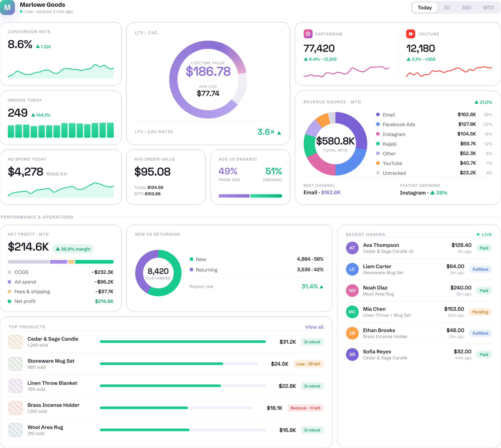Viewport: 501px width, 448px height.
Task: Click the 36.9% margin badge
Action: (x=73, y=249)
